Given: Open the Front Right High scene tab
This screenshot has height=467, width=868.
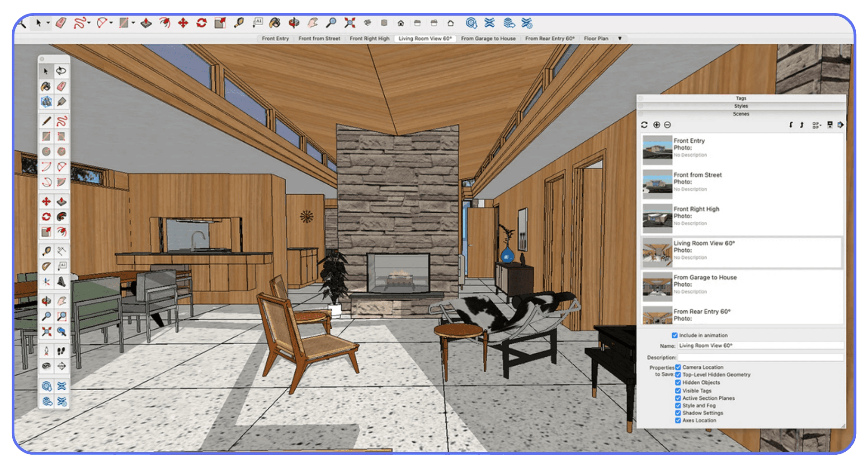Looking at the screenshot, I should pos(369,38).
